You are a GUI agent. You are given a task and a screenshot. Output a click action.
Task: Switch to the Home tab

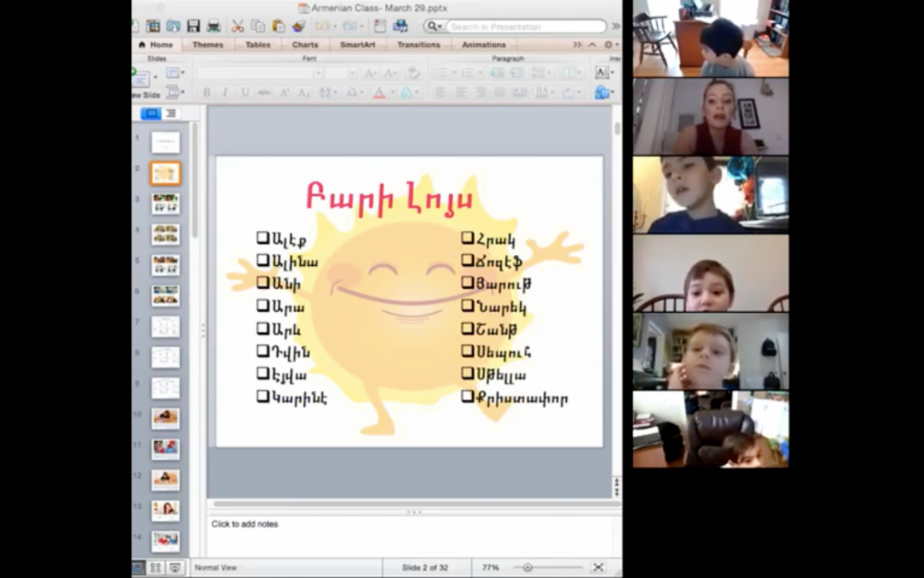156,45
